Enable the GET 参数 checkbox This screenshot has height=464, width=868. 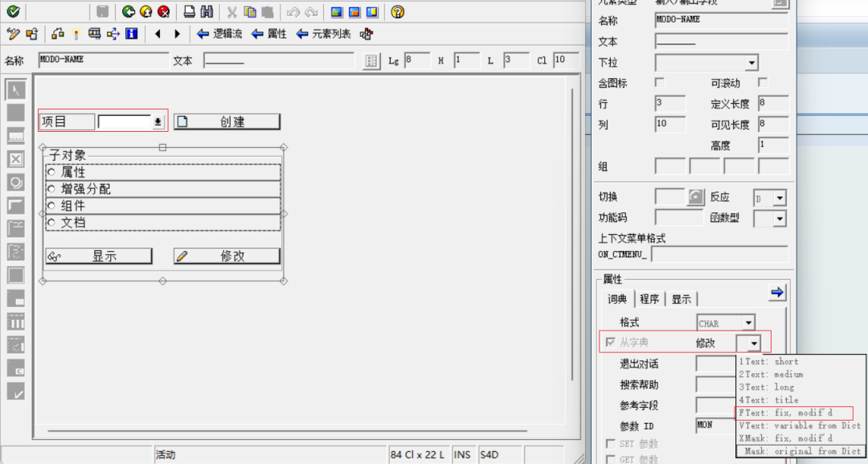(610, 459)
